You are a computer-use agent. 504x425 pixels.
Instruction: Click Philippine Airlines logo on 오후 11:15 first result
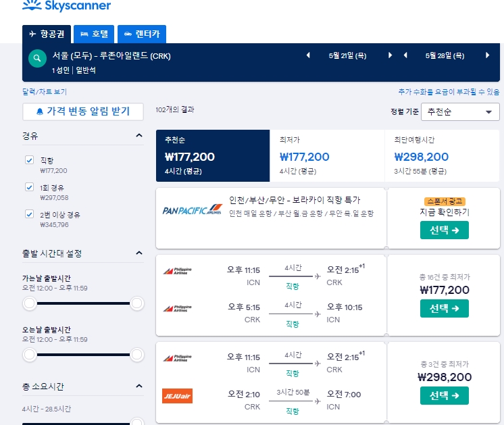pyautogui.click(x=177, y=271)
